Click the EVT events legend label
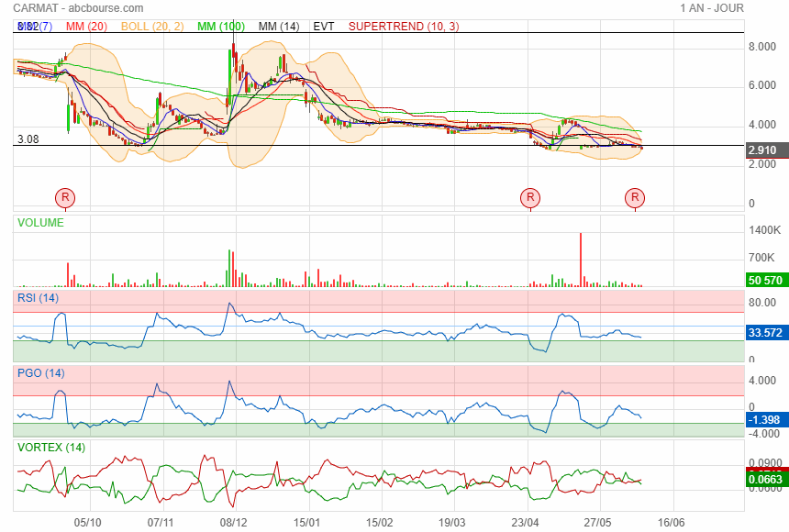Screen dimensions: 789x532 324,27
